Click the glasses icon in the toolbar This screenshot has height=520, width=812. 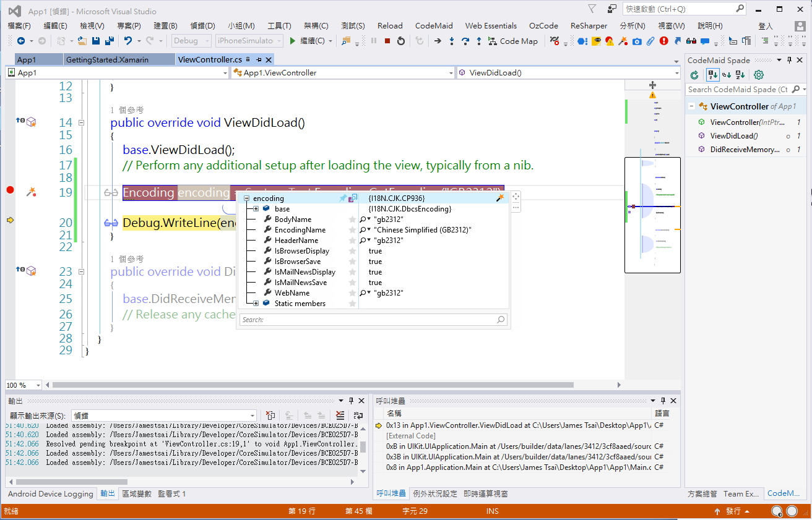pos(691,41)
